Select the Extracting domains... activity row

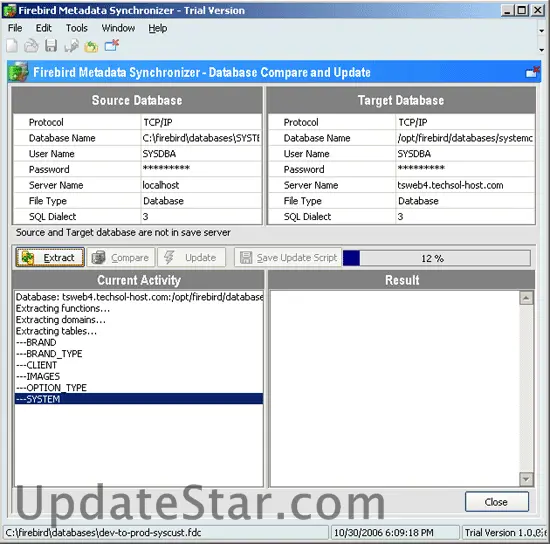139,320
